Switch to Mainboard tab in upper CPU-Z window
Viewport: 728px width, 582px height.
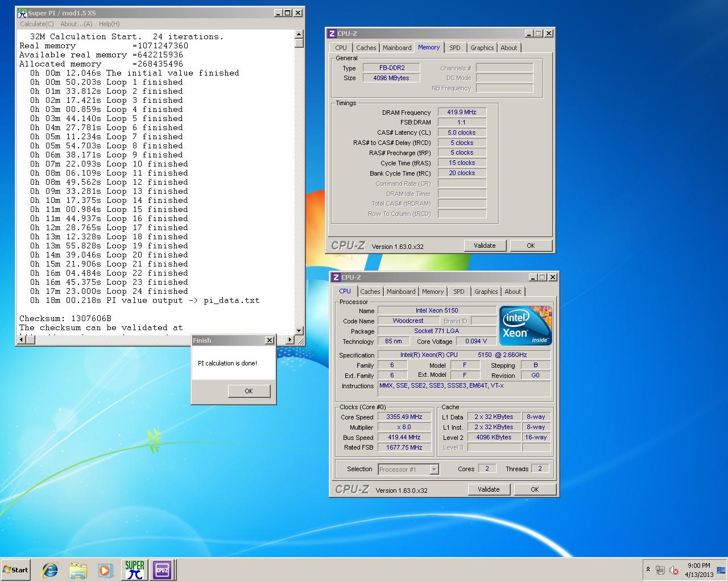point(397,48)
